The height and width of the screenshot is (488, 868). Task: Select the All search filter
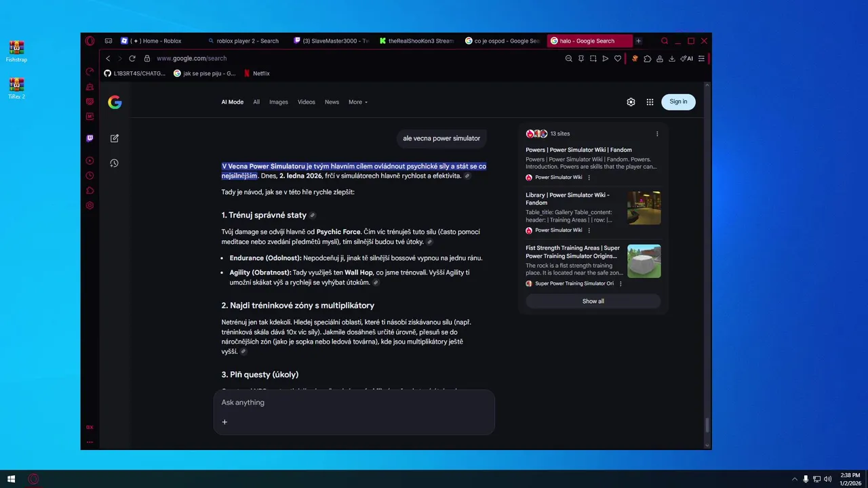(256, 102)
